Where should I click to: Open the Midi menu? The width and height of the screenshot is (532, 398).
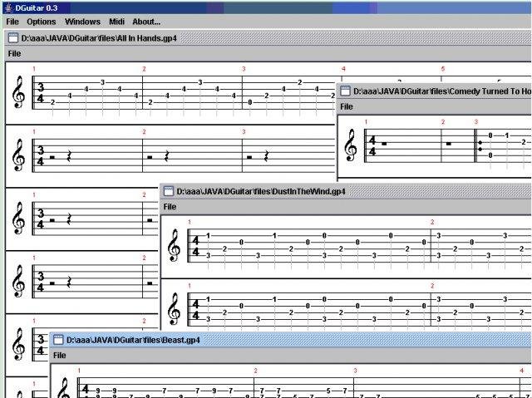pos(116,22)
